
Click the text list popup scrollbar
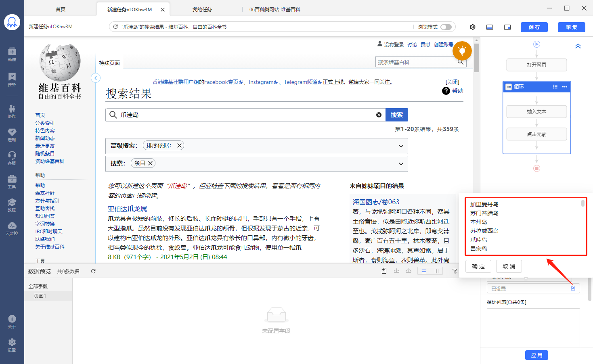[x=583, y=203]
